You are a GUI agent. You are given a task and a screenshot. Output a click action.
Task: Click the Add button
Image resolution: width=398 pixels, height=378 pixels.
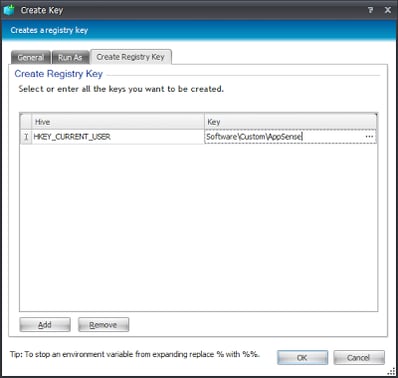tap(45, 325)
